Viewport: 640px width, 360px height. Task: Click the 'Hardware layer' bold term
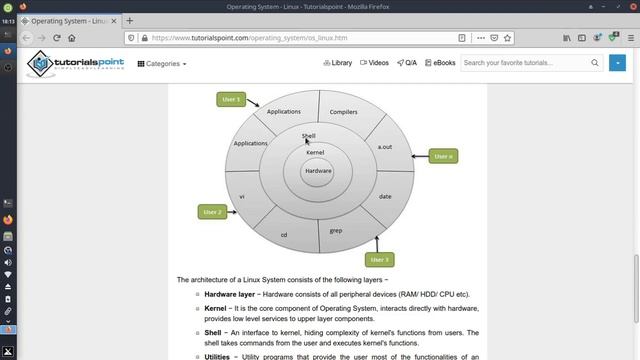click(229, 294)
